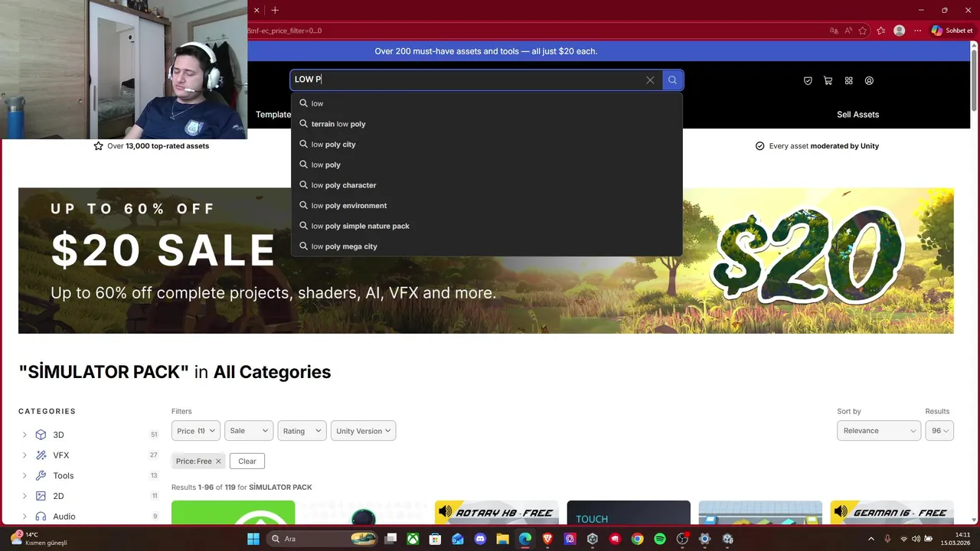Expand the 2D category
This screenshot has width=980, height=551.
[x=24, y=496]
